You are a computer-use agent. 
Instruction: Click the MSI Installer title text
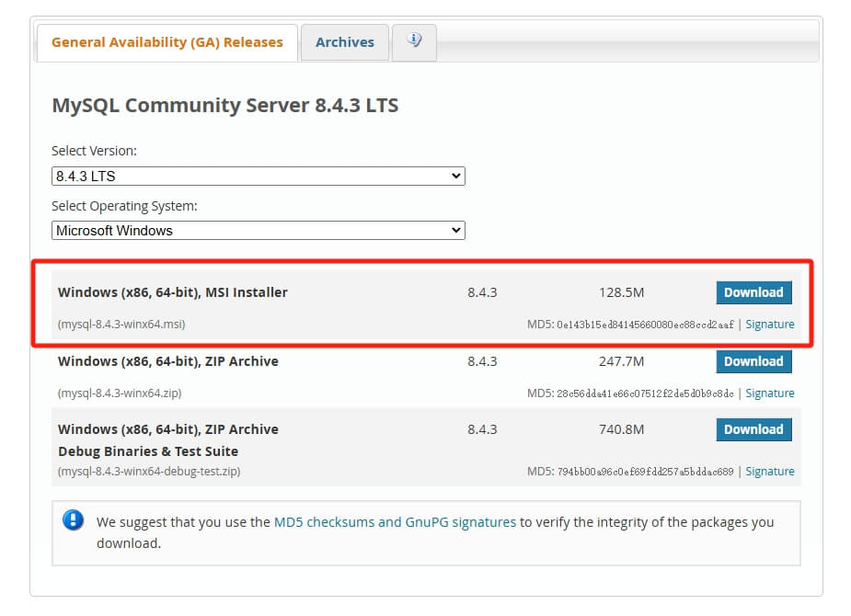[x=173, y=292]
